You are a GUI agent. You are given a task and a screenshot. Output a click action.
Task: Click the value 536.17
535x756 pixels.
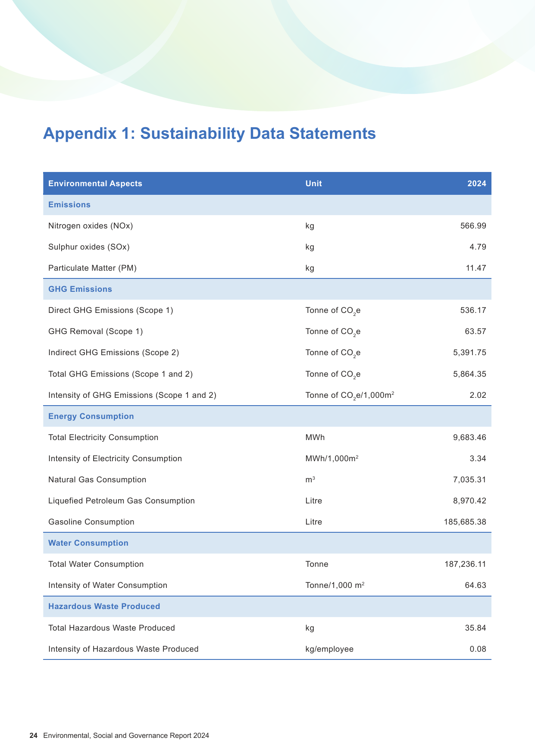pyautogui.click(x=473, y=310)
